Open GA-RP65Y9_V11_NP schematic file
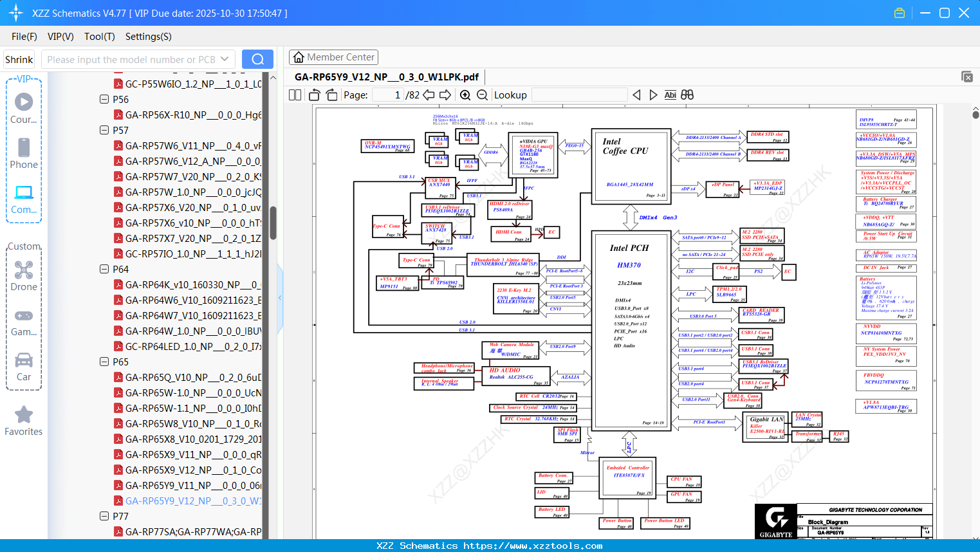The height and width of the screenshot is (552, 980). (x=193, y=485)
